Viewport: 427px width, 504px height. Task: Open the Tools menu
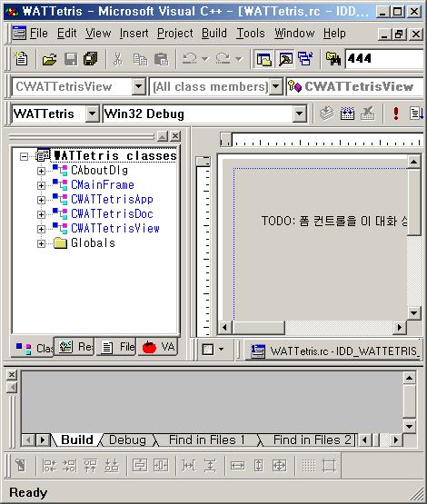click(251, 33)
